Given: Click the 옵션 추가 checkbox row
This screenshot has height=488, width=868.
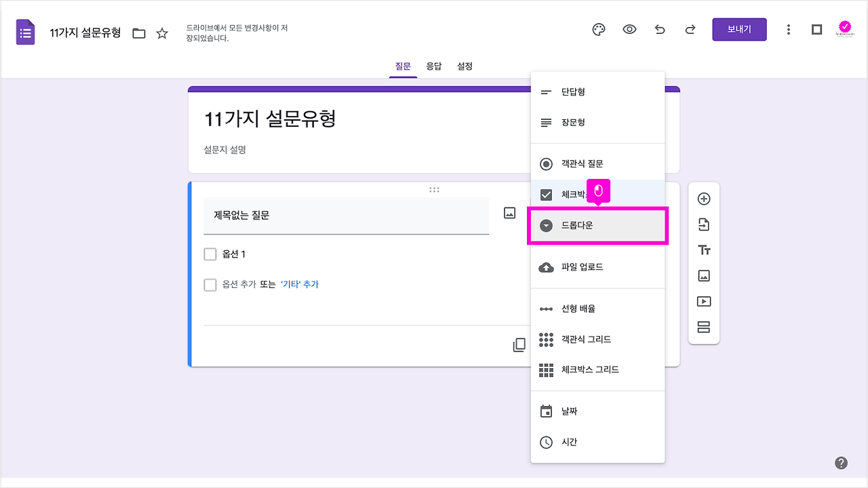Looking at the screenshot, I should pos(210,285).
